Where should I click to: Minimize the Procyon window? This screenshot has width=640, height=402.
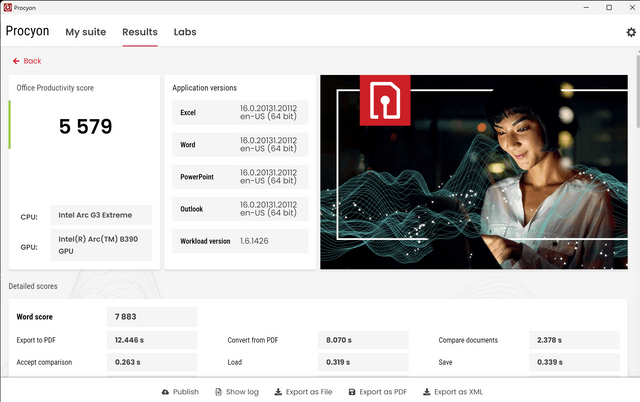coord(586,7)
